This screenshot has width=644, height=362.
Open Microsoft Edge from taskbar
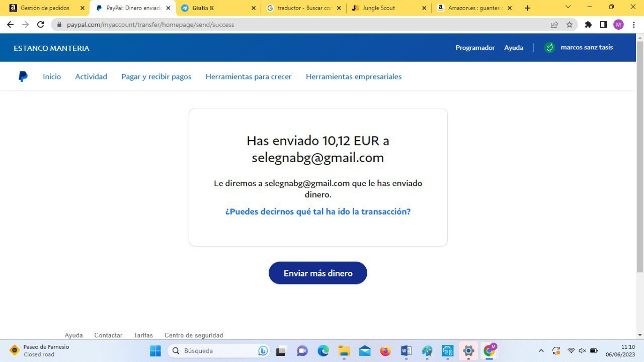(x=323, y=351)
